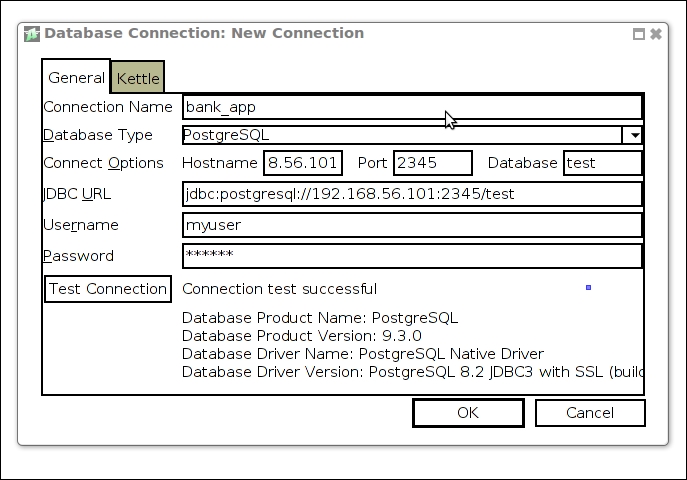
Task: Confirm the dialog with OK
Action: click(x=468, y=413)
